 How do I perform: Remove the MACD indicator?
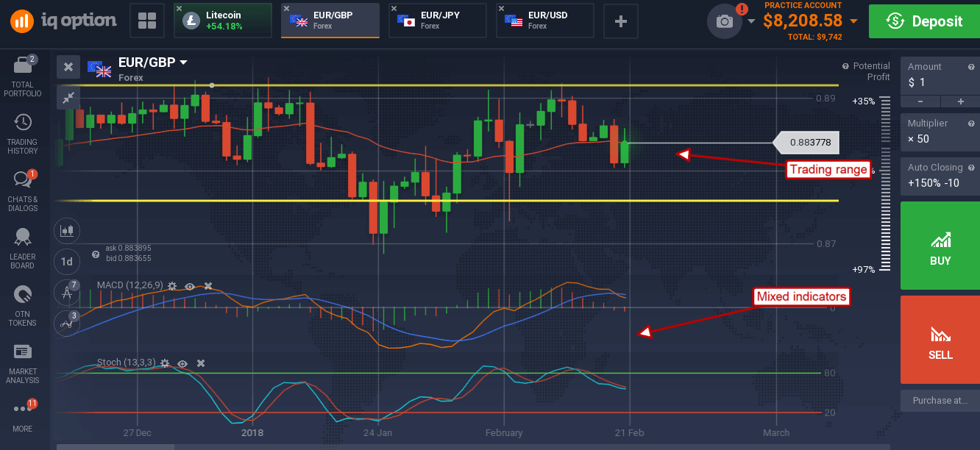tap(208, 285)
